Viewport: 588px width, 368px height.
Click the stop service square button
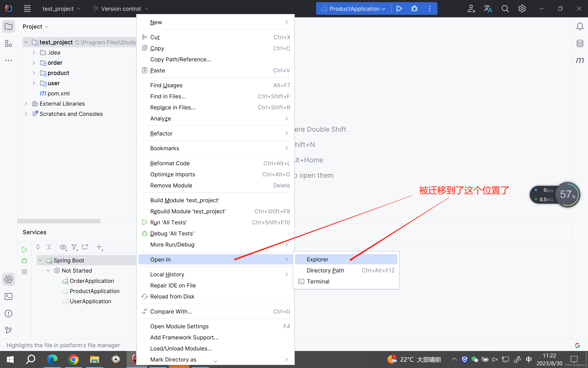point(24,272)
